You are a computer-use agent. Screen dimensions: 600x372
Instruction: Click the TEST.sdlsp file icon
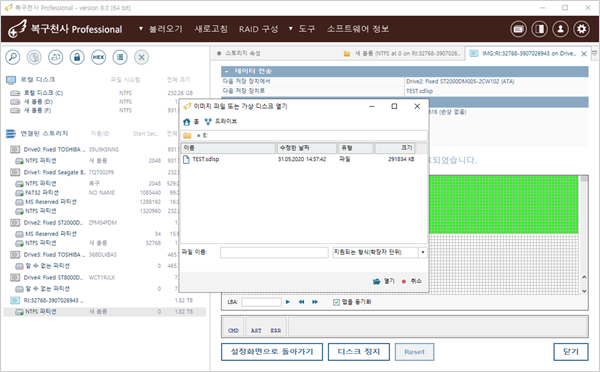[186, 159]
